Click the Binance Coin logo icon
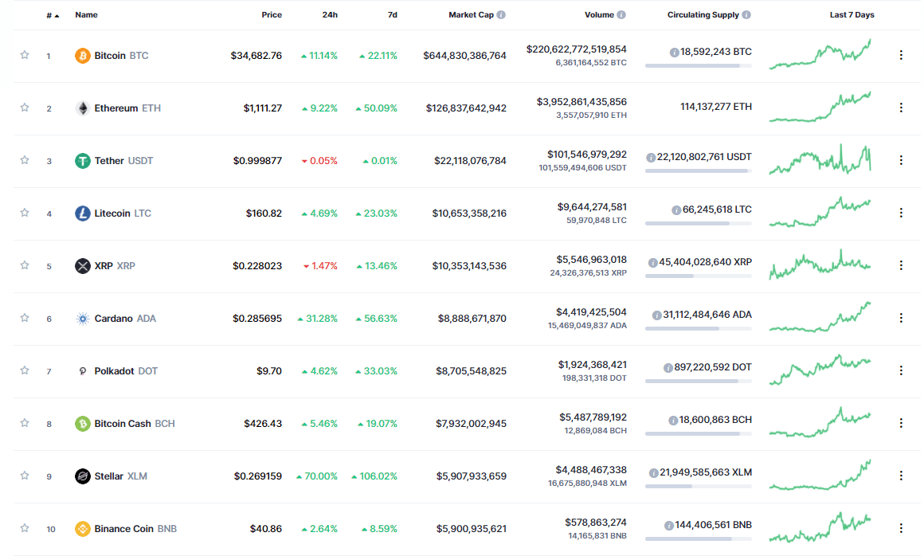The width and height of the screenshot is (924, 560). point(83,529)
